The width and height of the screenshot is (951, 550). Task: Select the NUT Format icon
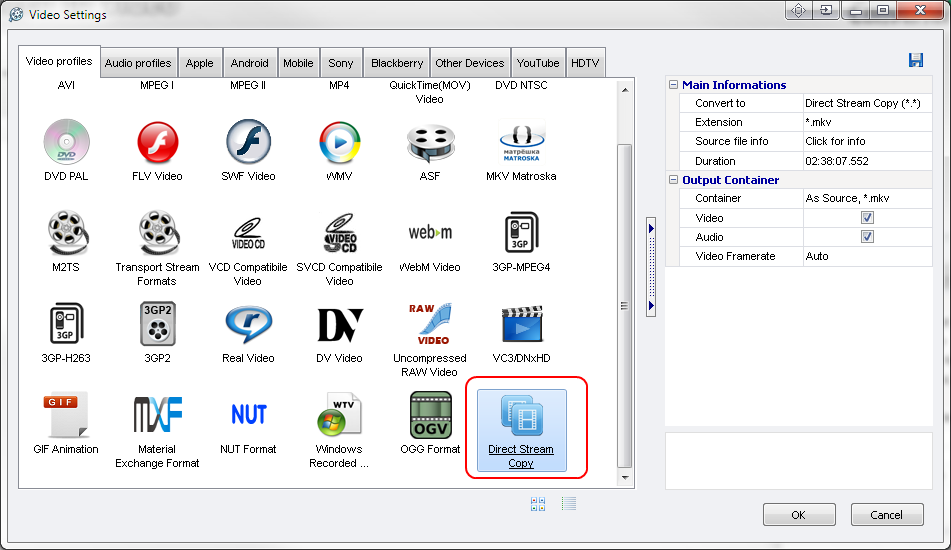coord(249,415)
